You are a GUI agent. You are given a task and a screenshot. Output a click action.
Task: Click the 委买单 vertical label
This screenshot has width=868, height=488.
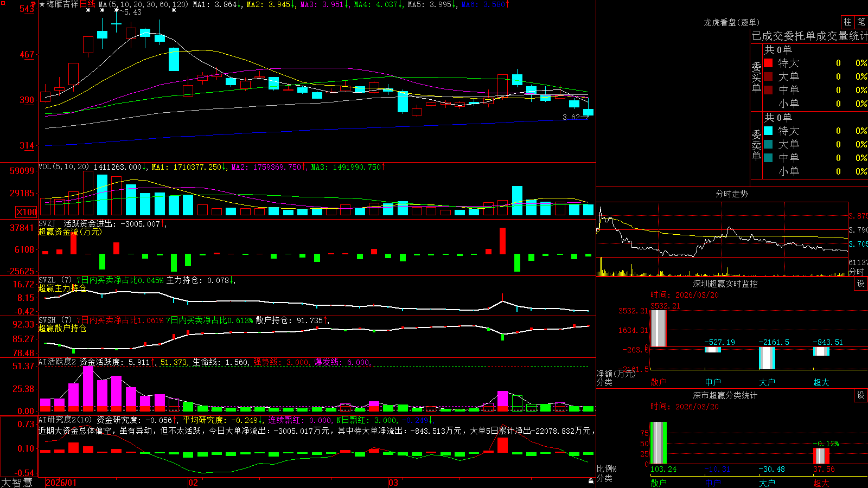756,78
